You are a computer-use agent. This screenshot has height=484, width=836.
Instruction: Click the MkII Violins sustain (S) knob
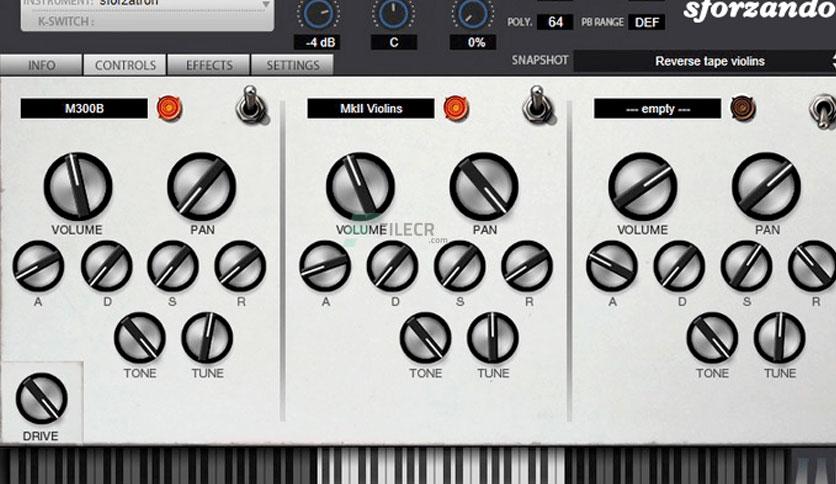(x=460, y=266)
